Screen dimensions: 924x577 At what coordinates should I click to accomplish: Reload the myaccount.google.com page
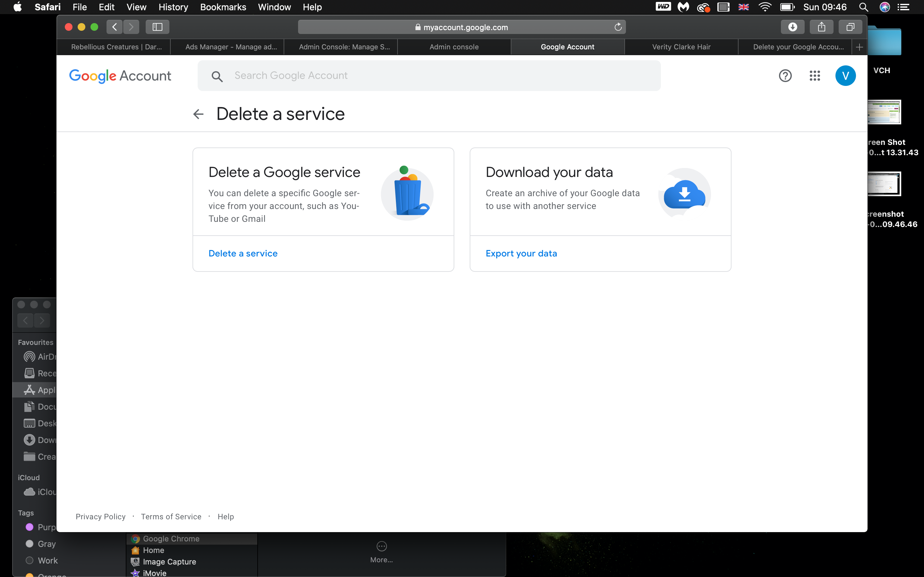pyautogui.click(x=618, y=27)
